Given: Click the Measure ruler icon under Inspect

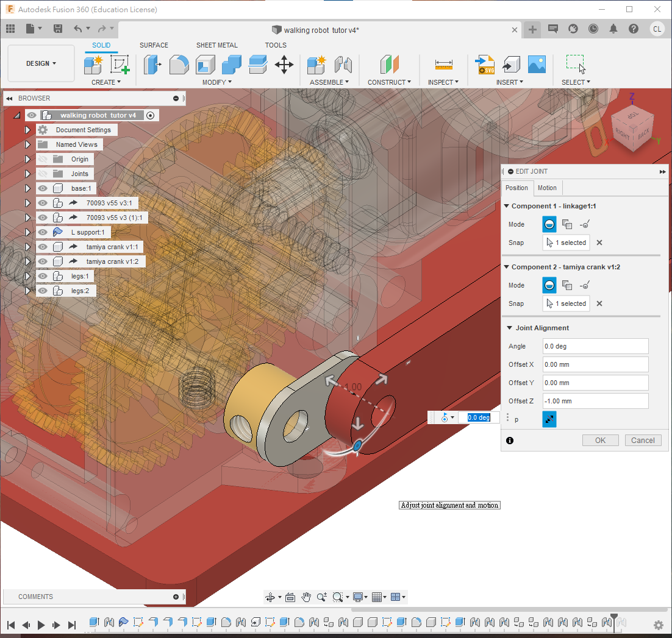Looking at the screenshot, I should coord(443,64).
